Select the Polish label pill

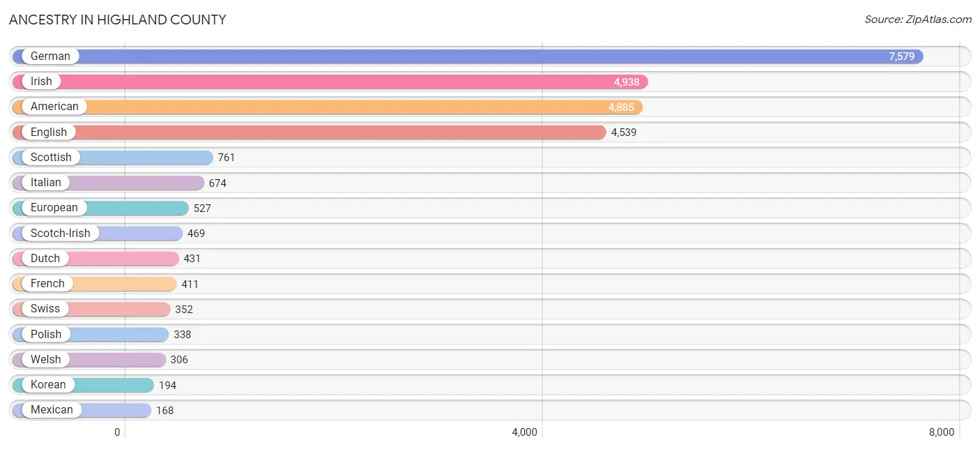coord(46,335)
